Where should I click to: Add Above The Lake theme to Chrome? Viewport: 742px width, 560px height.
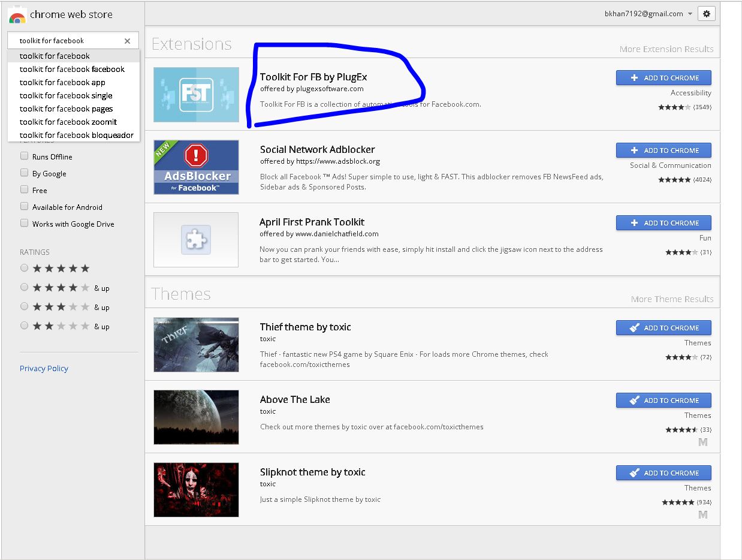[x=663, y=401]
